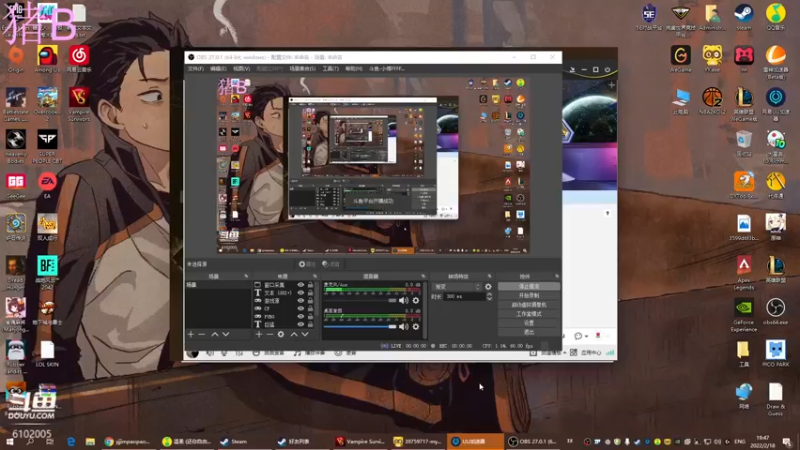This screenshot has height=450, width=800.
Task: Open the 编辑(E) menu
Action: pyautogui.click(x=218, y=68)
